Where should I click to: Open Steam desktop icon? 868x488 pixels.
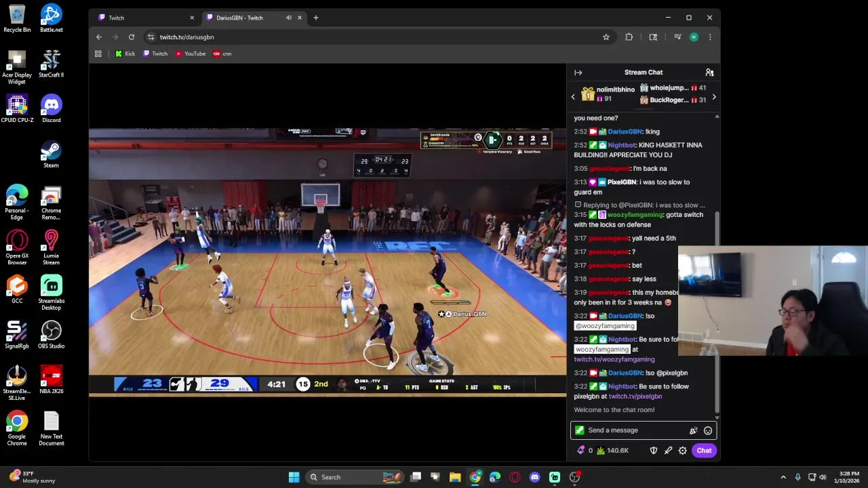[x=52, y=154]
